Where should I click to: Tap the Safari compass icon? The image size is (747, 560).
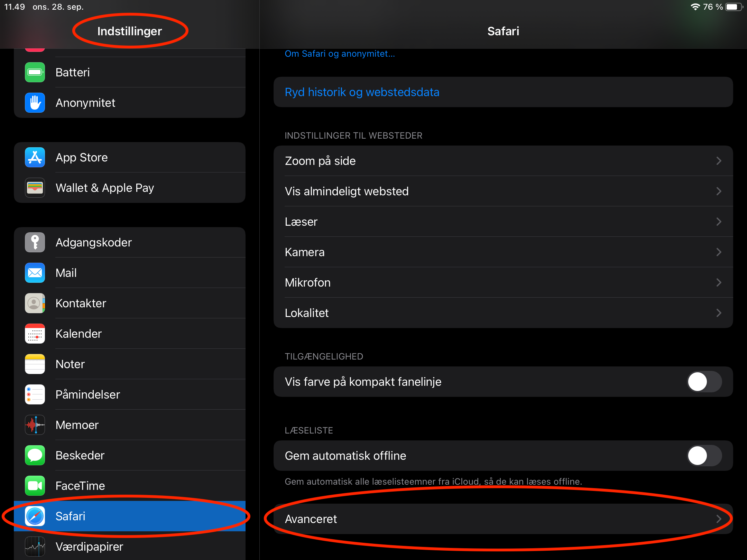pos(35,516)
